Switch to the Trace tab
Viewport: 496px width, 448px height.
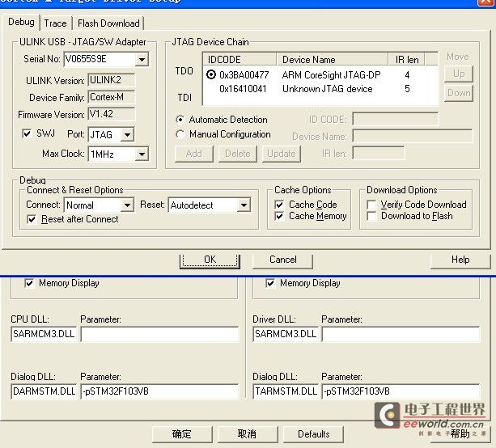[55, 23]
